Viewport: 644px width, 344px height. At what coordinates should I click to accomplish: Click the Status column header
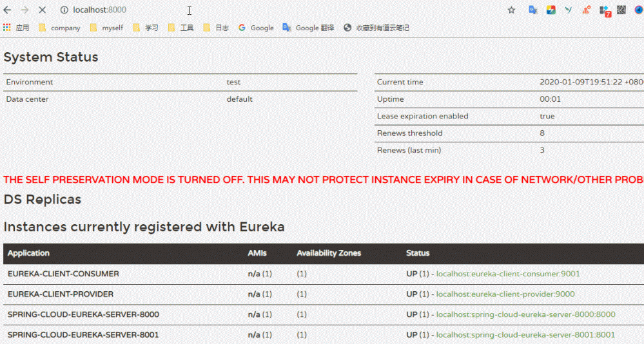tap(418, 253)
